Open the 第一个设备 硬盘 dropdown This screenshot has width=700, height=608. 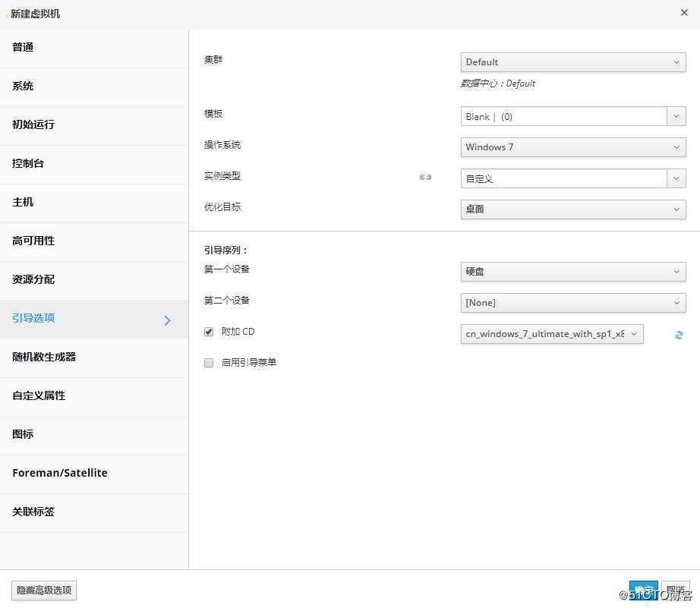coord(573,272)
